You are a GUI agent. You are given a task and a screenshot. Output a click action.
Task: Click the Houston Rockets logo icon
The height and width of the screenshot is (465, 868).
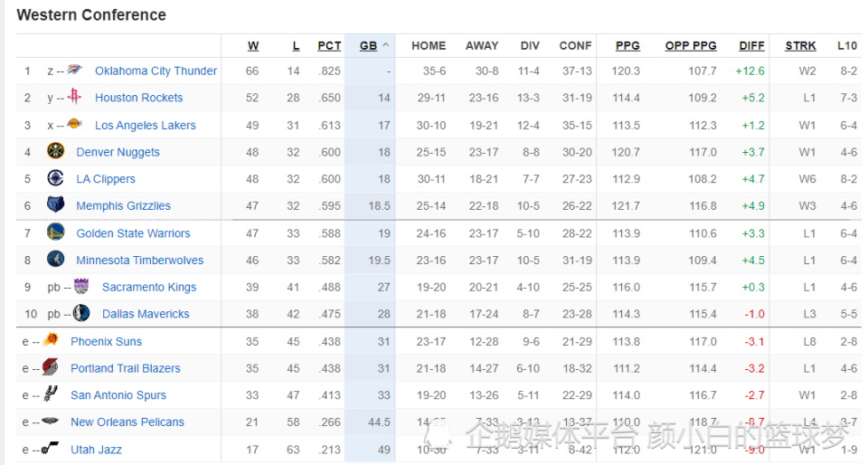74,96
